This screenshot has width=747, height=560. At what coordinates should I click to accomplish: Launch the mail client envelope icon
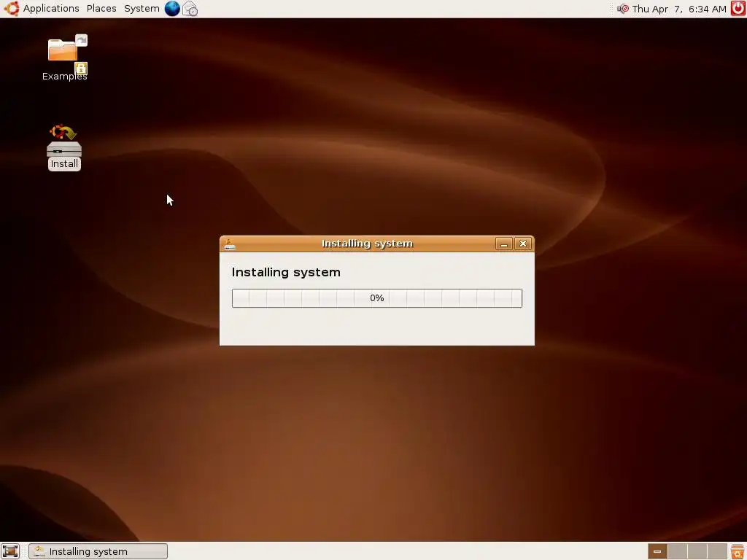coord(190,9)
